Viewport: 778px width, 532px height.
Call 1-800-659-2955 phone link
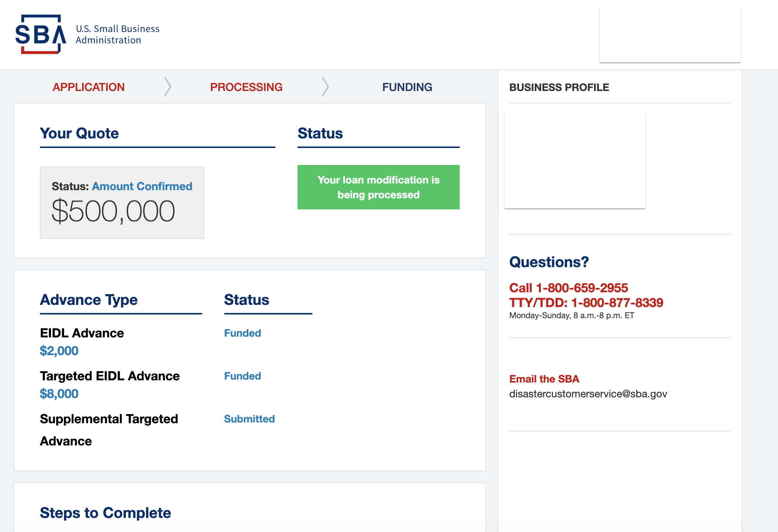(569, 288)
